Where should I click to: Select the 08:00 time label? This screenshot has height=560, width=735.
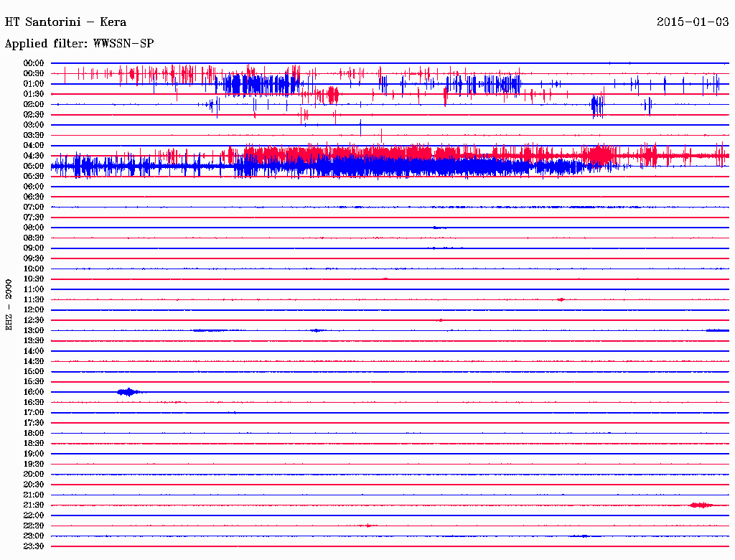point(34,228)
